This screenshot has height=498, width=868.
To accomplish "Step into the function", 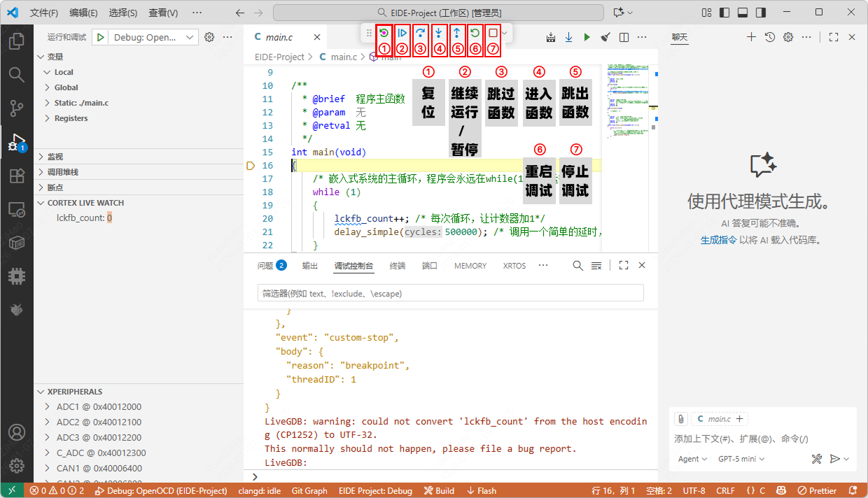I will click(438, 33).
